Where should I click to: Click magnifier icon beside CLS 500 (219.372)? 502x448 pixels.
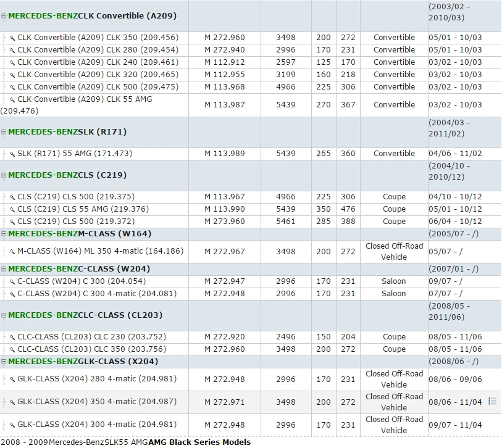coord(12,222)
